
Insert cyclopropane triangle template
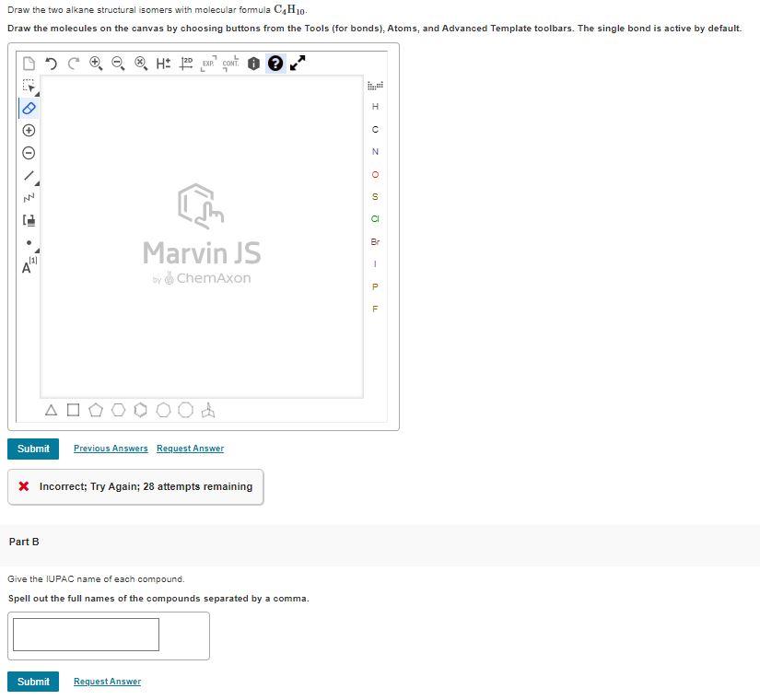51,411
